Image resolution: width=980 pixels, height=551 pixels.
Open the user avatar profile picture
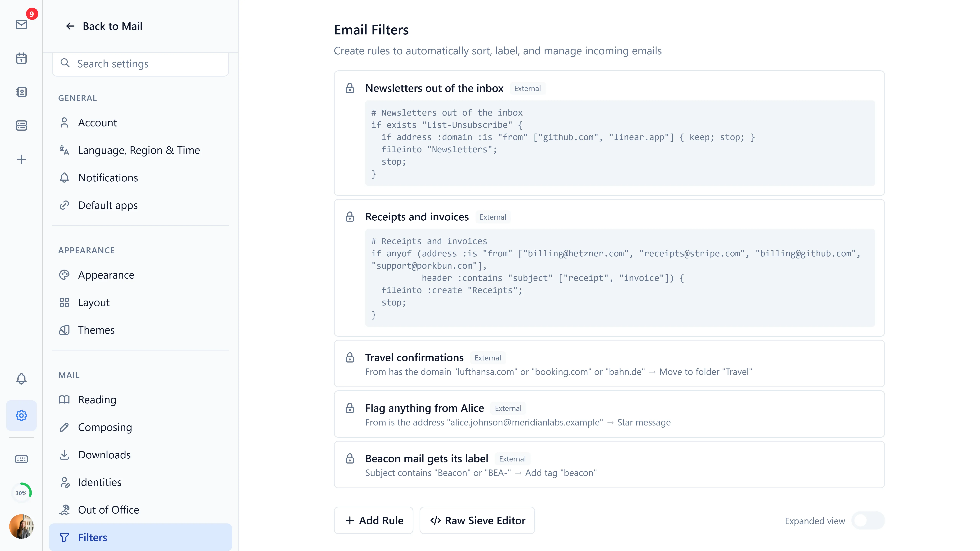(21, 526)
